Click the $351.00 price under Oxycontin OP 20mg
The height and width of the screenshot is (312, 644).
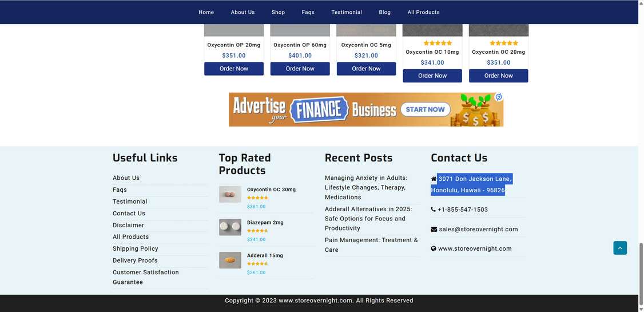coord(234,56)
